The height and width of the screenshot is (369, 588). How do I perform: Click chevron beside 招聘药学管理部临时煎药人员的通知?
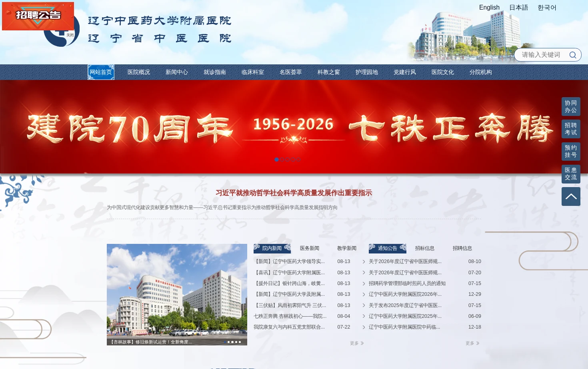pos(364,283)
